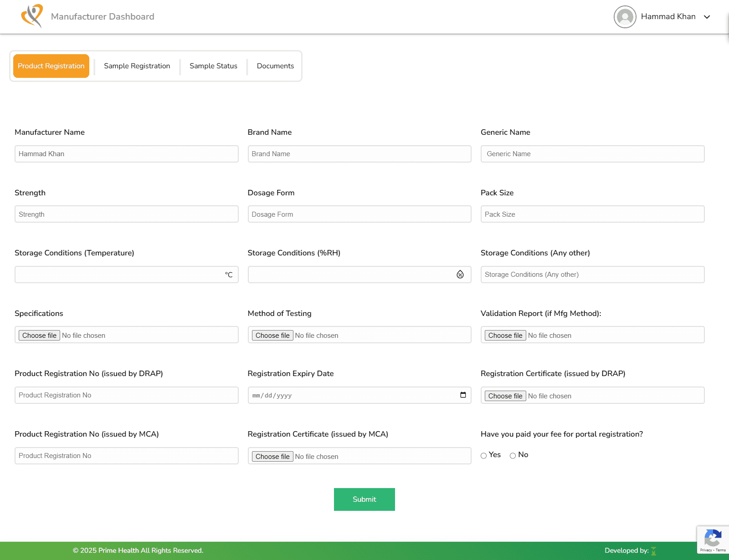Click the portal fee question label

pyautogui.click(x=562, y=434)
